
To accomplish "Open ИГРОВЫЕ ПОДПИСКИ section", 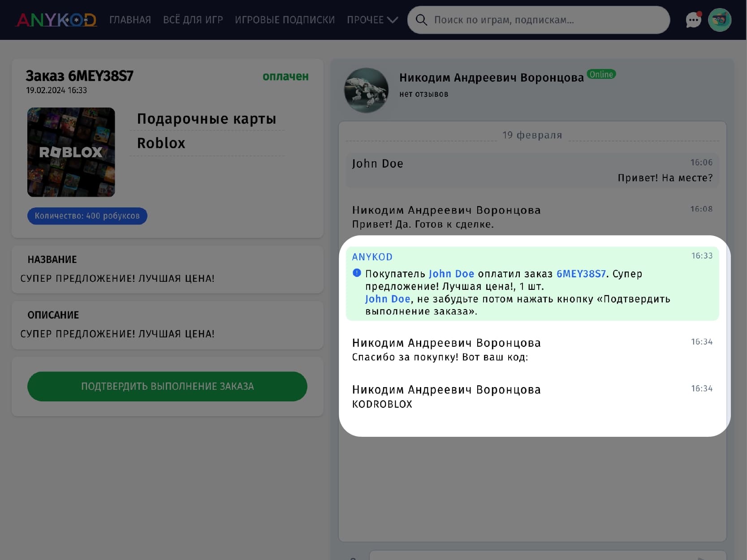I will coord(285,20).
